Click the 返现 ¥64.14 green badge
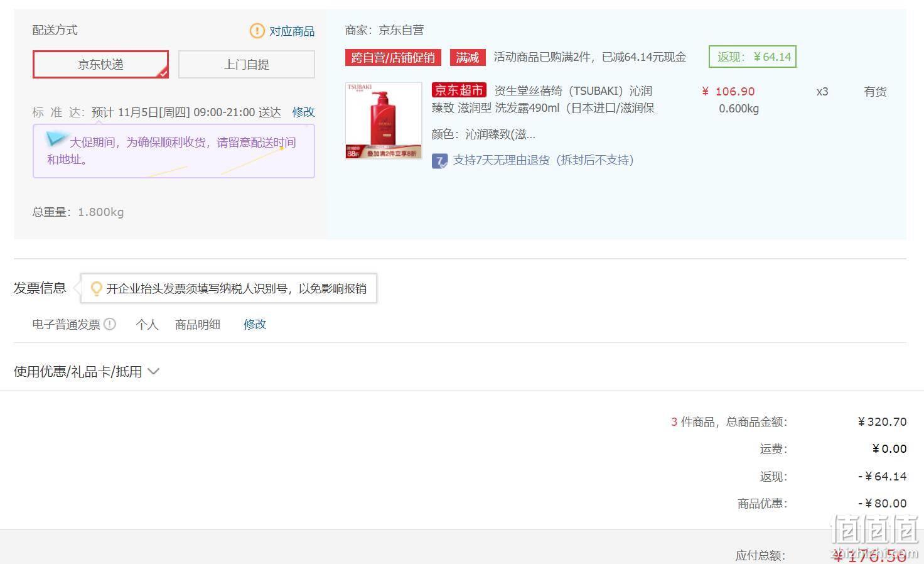Image resolution: width=924 pixels, height=564 pixels. tap(753, 57)
